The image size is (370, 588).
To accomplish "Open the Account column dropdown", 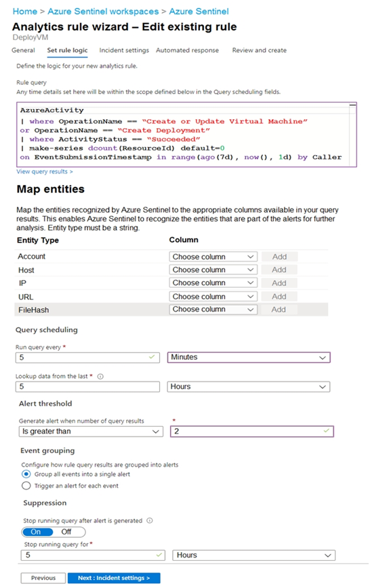I will click(213, 257).
